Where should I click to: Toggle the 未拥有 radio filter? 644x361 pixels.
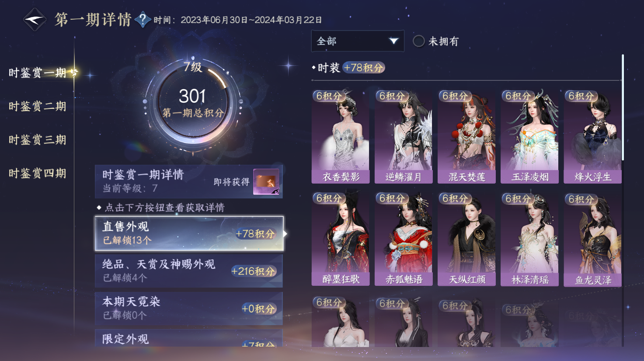419,41
